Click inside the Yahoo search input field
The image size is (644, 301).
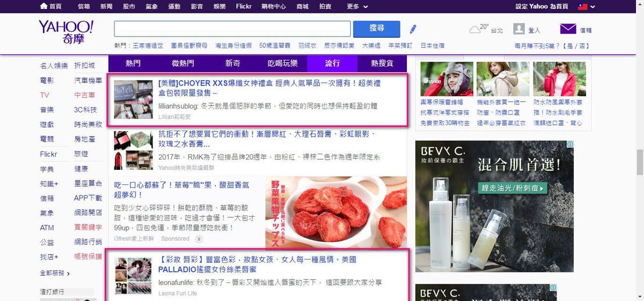point(232,29)
